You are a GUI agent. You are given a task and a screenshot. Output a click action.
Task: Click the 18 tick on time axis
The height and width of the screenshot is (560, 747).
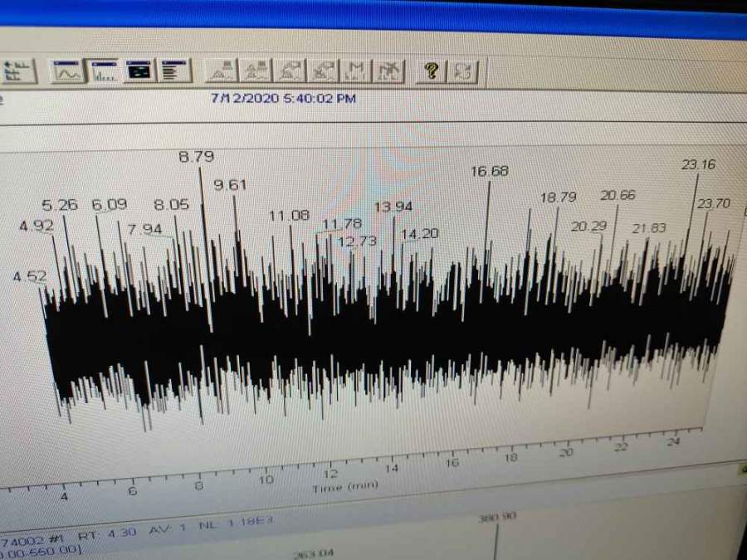[510, 458]
